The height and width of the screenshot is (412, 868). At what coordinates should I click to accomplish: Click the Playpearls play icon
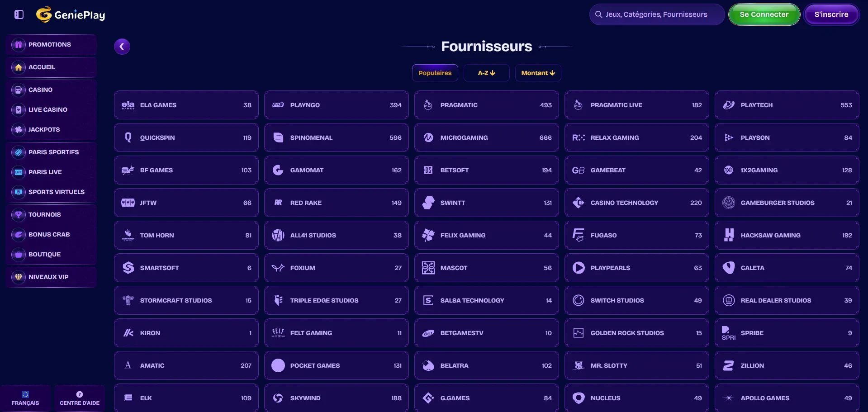tap(579, 268)
